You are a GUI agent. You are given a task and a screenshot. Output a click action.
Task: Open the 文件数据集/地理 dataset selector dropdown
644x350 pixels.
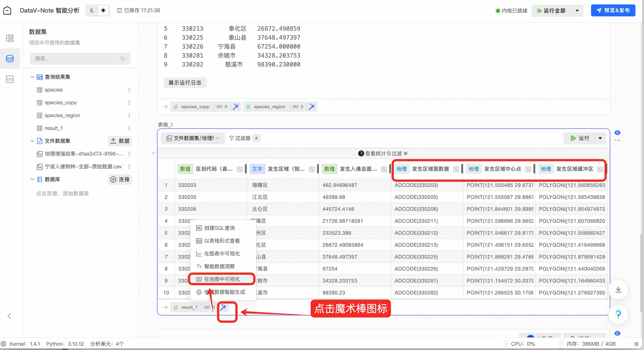[x=193, y=138]
